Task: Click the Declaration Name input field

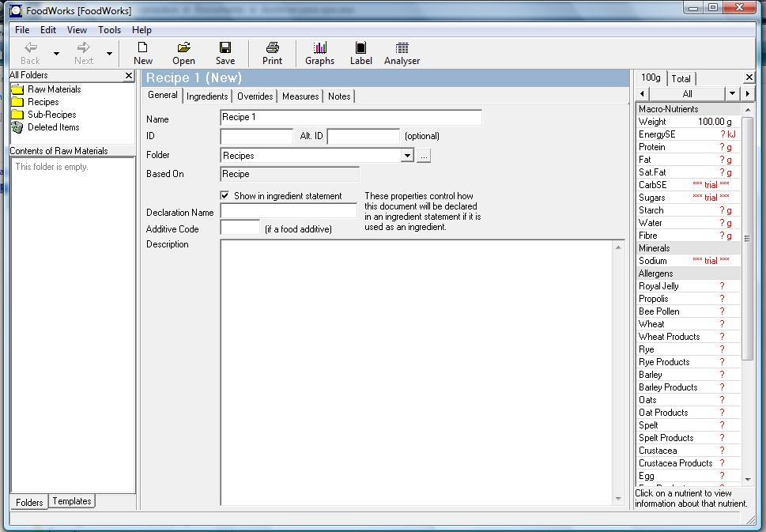Action: (288, 212)
